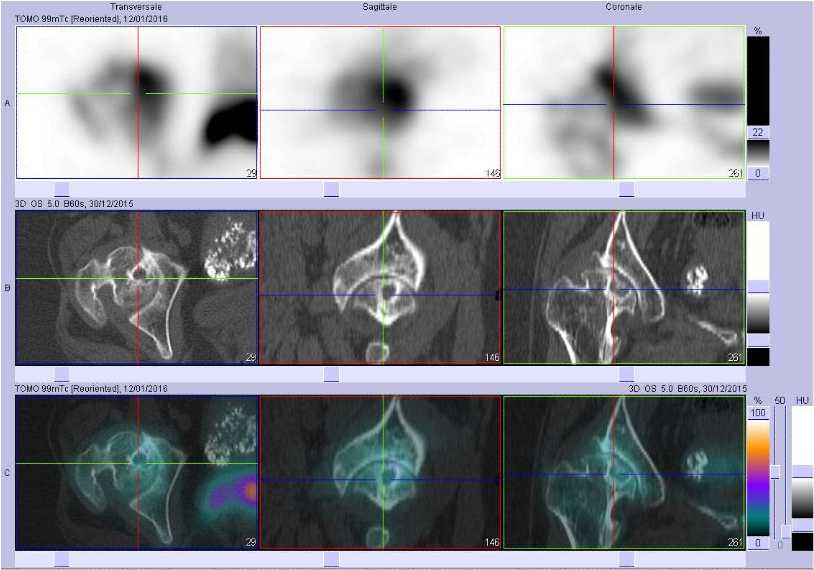Image resolution: width=814 pixels, height=570 pixels.
Task: Click row label A
Action: click(x=7, y=103)
